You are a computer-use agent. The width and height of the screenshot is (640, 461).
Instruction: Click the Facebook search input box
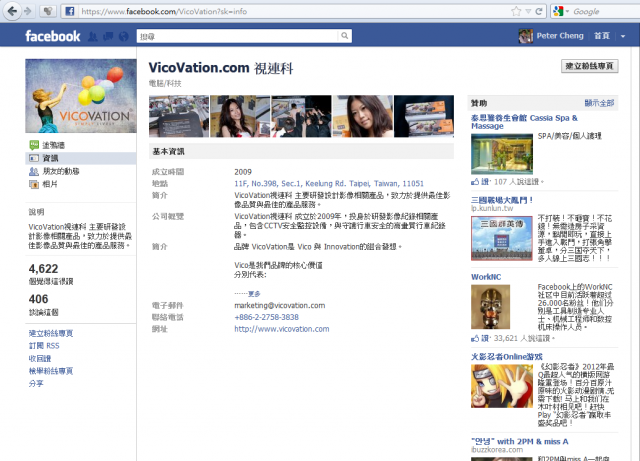[238, 36]
